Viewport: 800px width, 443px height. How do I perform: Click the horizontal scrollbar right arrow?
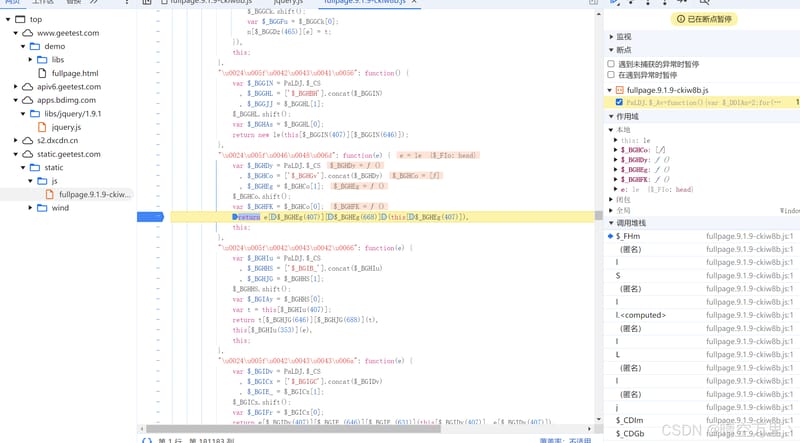tap(589, 429)
